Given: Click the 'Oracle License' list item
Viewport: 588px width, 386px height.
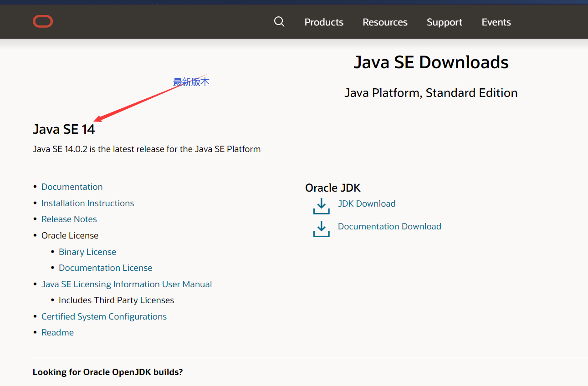Looking at the screenshot, I should pos(70,235).
